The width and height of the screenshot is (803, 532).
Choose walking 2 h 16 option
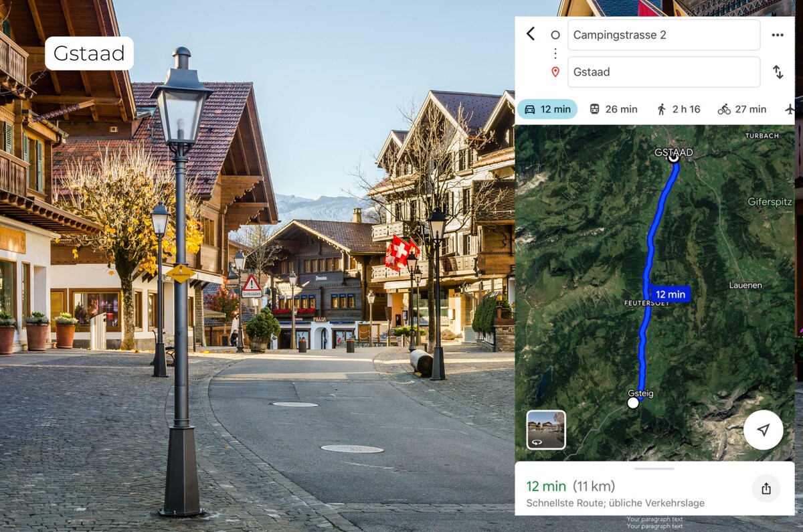click(679, 109)
